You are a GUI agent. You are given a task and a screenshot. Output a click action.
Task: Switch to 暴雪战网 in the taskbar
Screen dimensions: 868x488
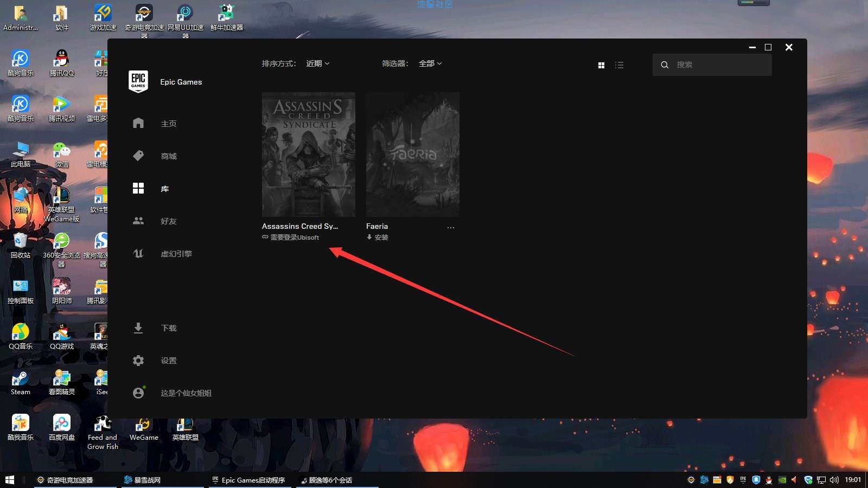click(163, 480)
